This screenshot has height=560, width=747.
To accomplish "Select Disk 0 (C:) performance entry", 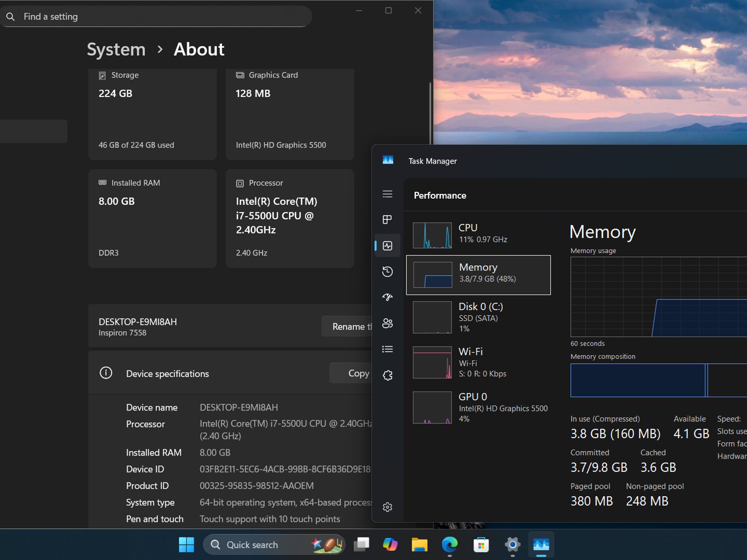I will [479, 317].
